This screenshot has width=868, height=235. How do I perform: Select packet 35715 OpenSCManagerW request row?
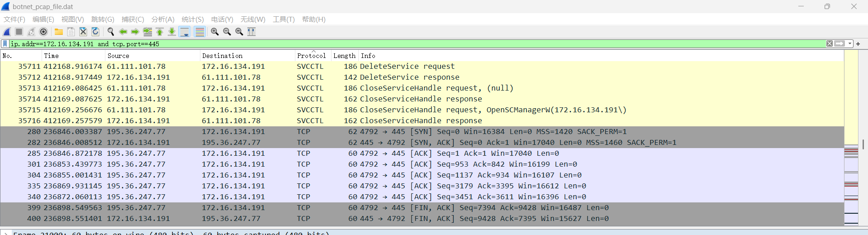coord(422,110)
